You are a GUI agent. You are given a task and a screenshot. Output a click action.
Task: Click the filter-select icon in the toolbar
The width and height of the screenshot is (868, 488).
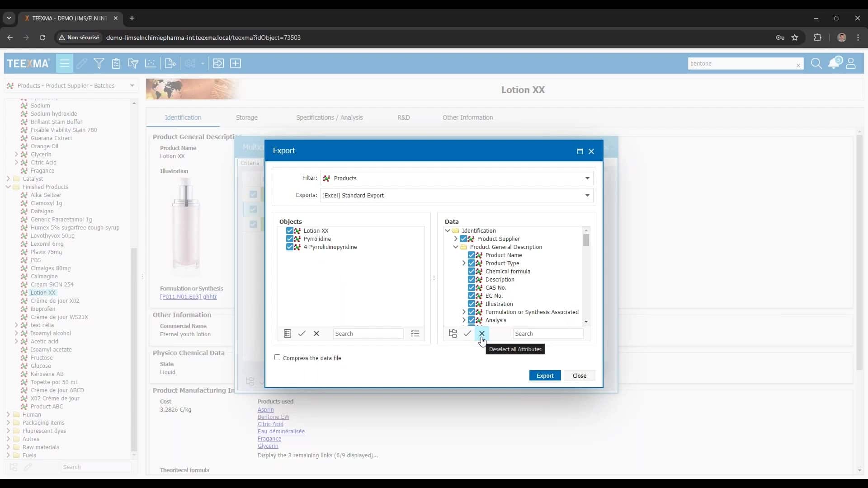pos(133,63)
